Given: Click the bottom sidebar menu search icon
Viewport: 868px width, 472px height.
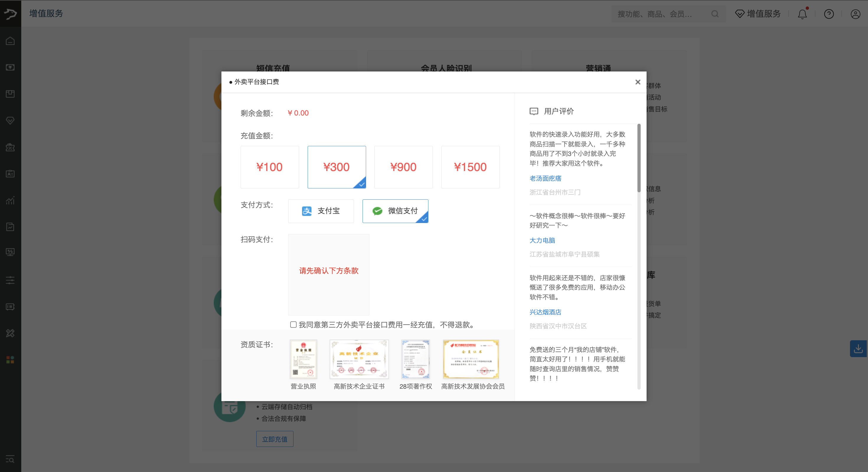Looking at the screenshot, I should coord(10,459).
